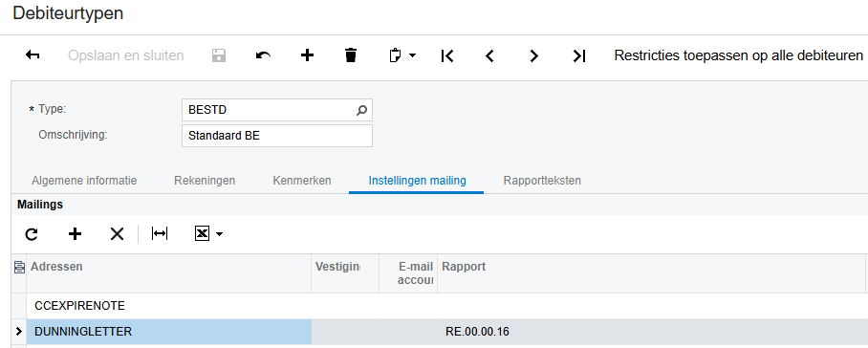Add a row to Mailings grid
The width and height of the screenshot is (868, 348).
click(75, 234)
